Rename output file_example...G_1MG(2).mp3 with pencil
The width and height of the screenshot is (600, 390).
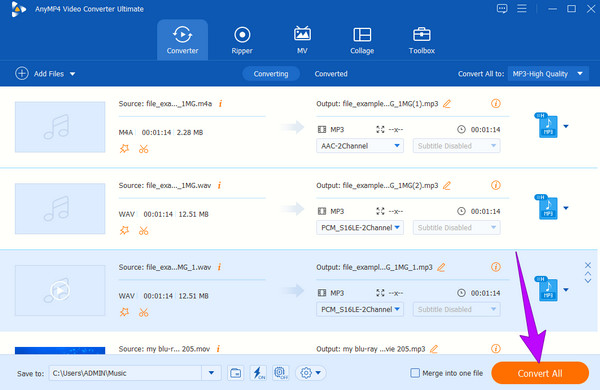pyautogui.click(x=447, y=185)
